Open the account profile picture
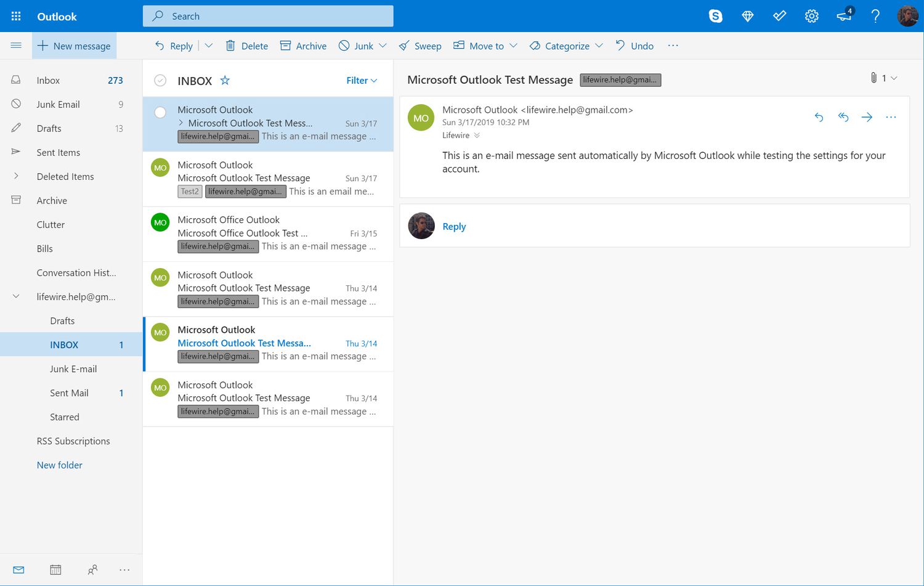Screen dimensions: 924x586 point(907,16)
